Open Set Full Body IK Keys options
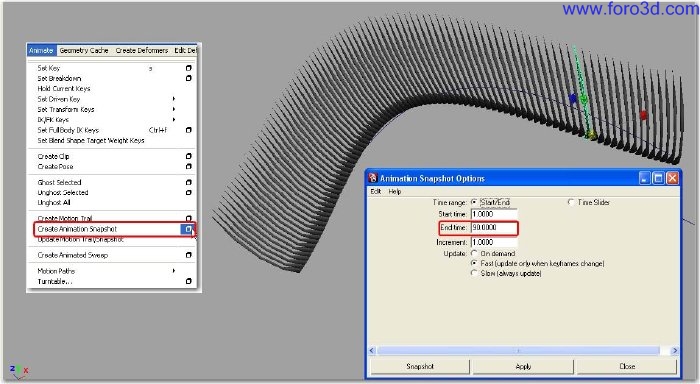Screen dimensions: 700x384 [x=188, y=130]
